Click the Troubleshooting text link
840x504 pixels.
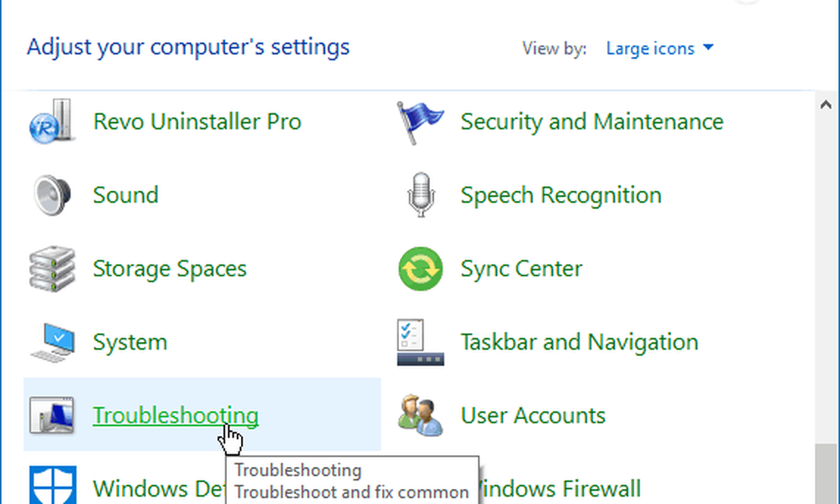[176, 416]
